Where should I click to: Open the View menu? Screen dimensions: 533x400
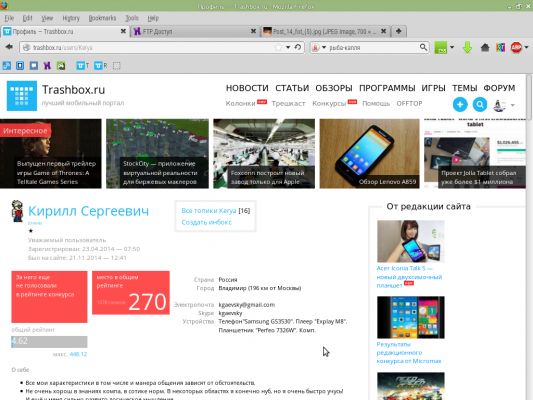pyautogui.click(x=47, y=18)
